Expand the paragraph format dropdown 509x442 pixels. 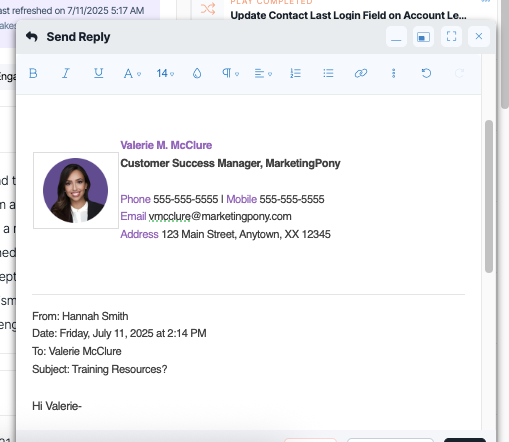230,73
